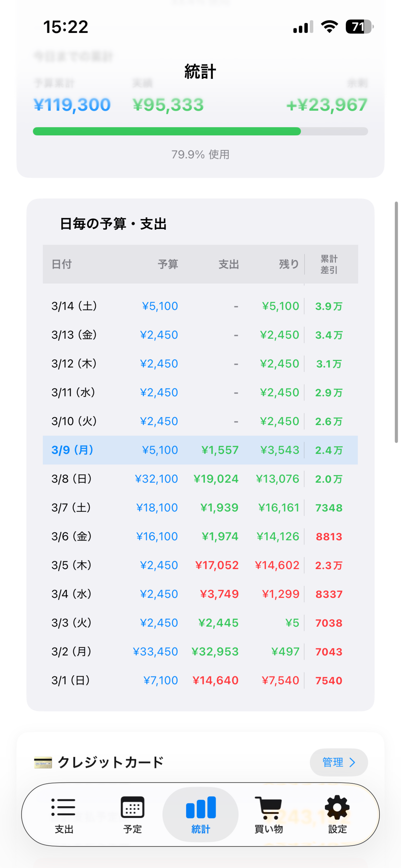401x868 pixels.
Task: Tap the ¥95,333 actual total
Action: tap(168, 104)
